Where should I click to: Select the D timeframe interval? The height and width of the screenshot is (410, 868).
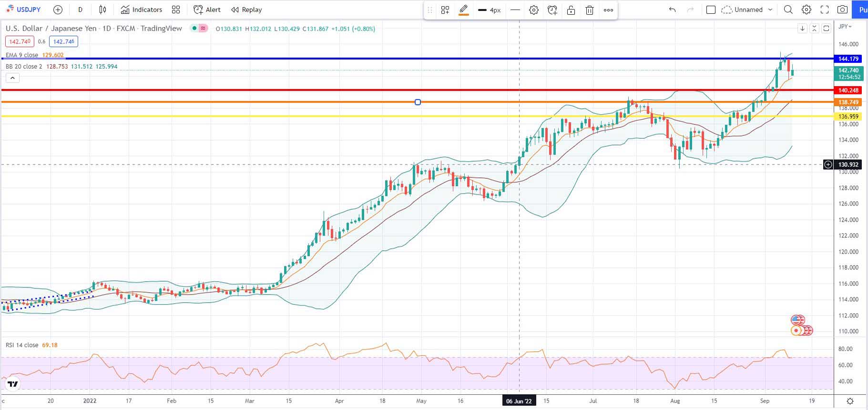tap(80, 10)
